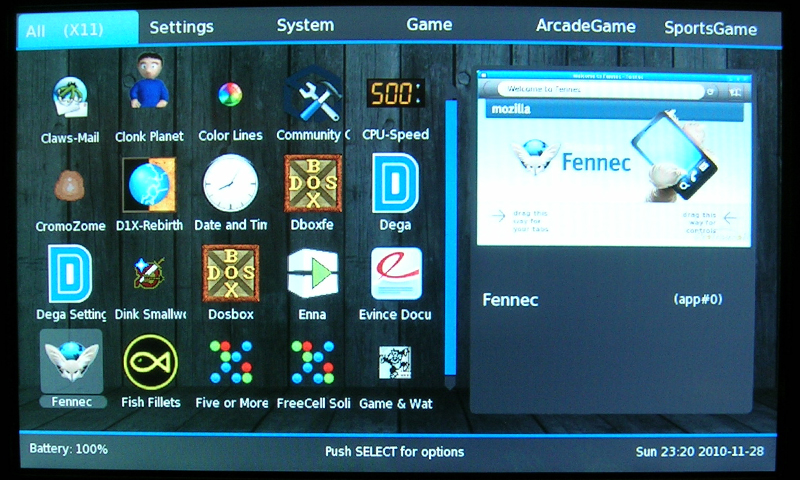The width and height of the screenshot is (800, 480).
Task: Switch to the System tab
Action: tap(305, 26)
